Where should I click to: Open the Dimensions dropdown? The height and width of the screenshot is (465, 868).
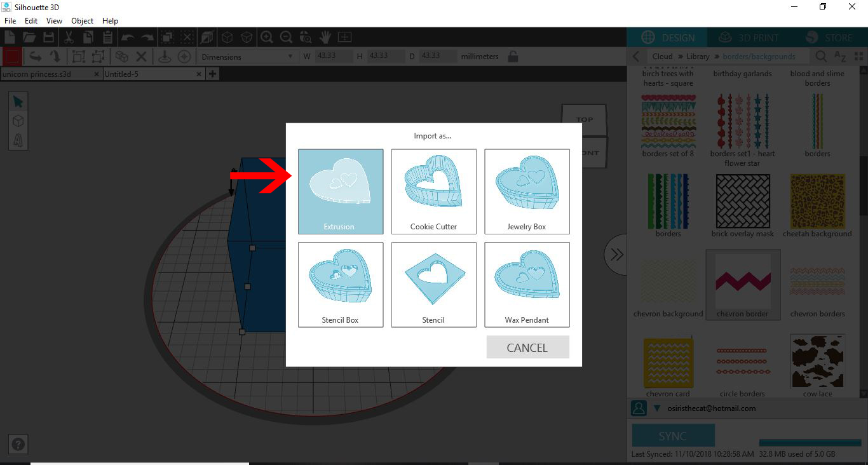point(247,57)
